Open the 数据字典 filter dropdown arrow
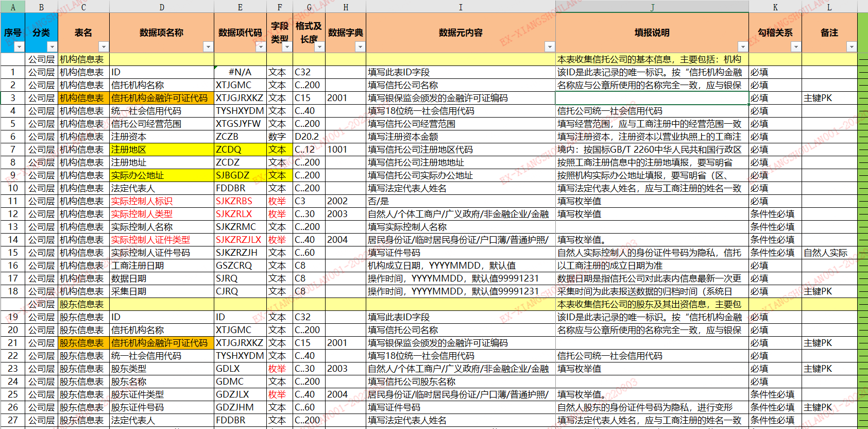 coord(360,47)
